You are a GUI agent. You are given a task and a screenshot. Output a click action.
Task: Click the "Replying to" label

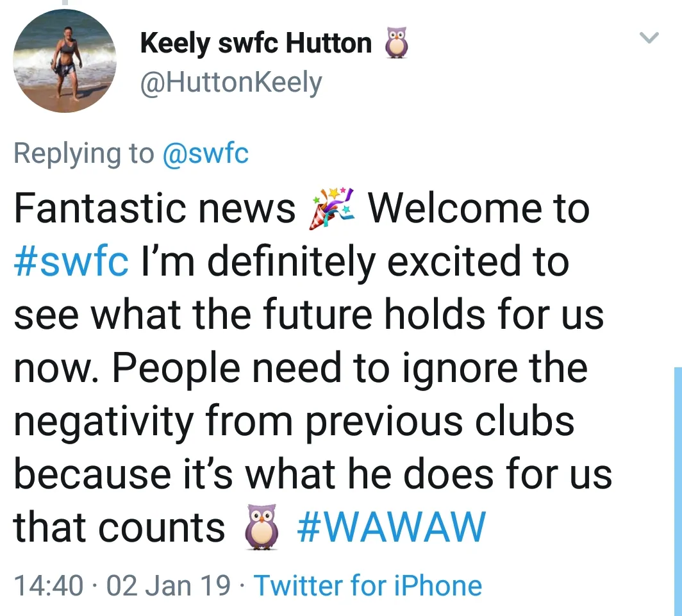click(x=84, y=154)
